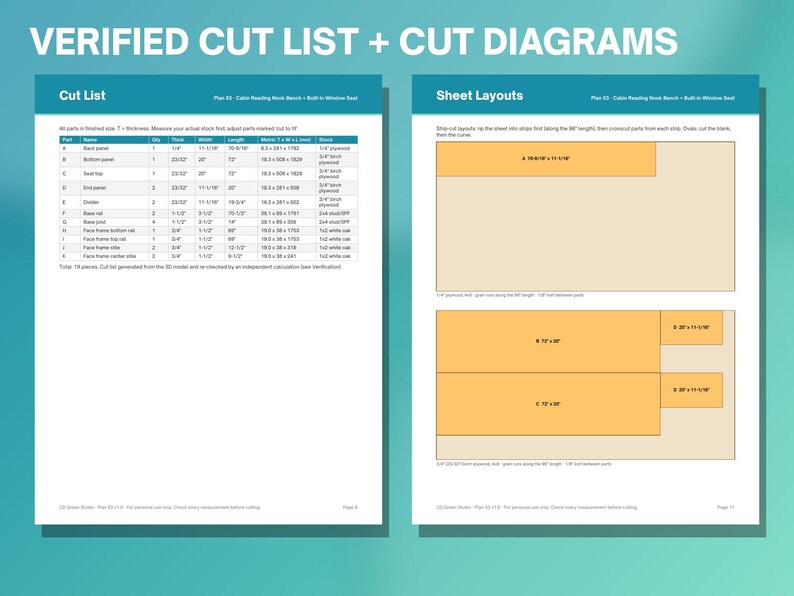
Task: Select the "Base rail" name cell
Action: [93, 214]
